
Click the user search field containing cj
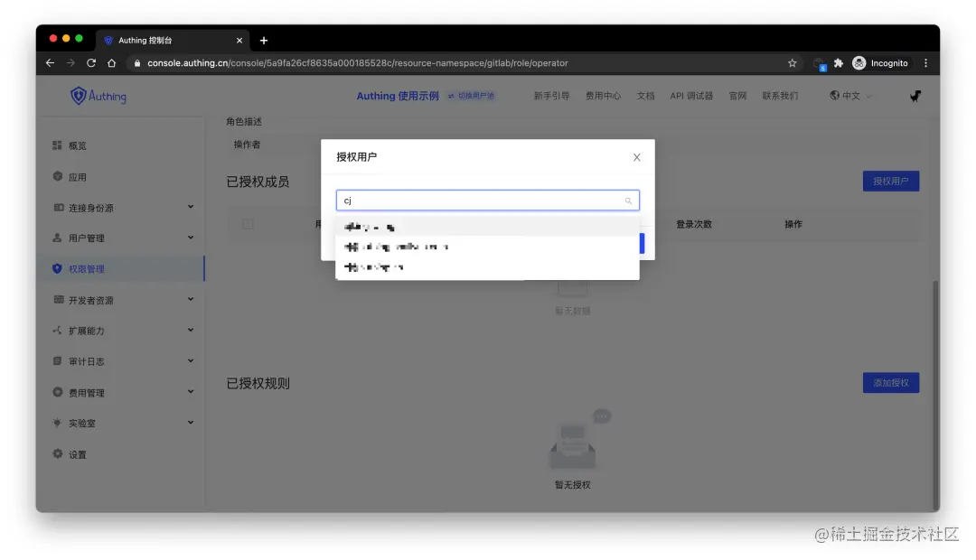pyautogui.click(x=487, y=201)
